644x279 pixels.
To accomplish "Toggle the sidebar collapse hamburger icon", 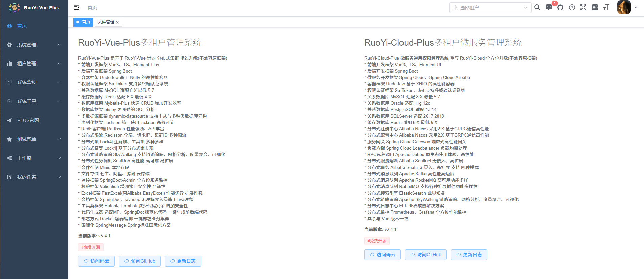I will point(76,7).
